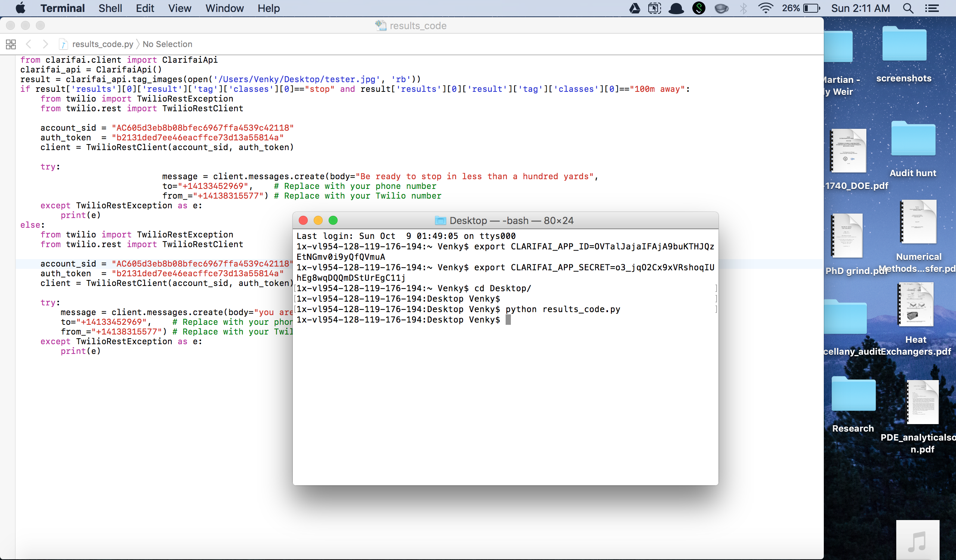Open the Window menu
The height and width of the screenshot is (560, 956).
click(224, 8)
